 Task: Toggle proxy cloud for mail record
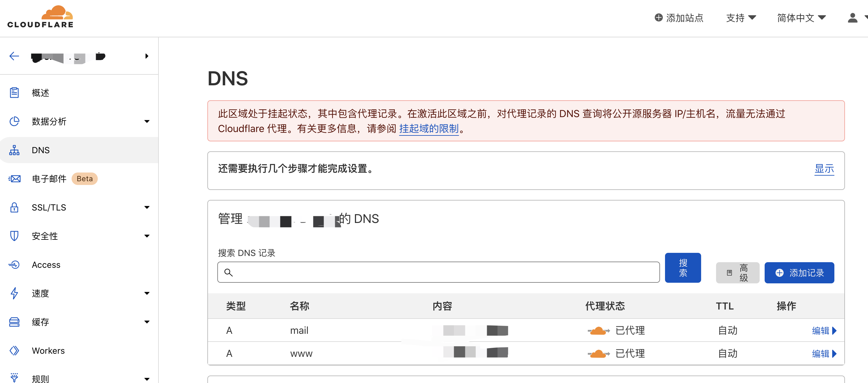[598, 330]
